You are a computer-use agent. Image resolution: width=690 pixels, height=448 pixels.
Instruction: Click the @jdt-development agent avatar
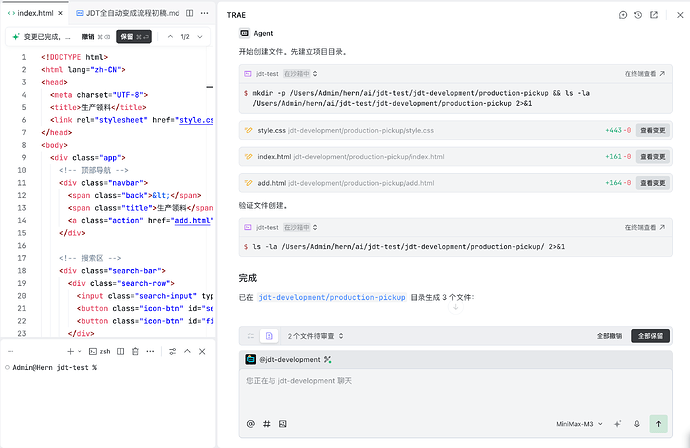pyautogui.click(x=250, y=360)
